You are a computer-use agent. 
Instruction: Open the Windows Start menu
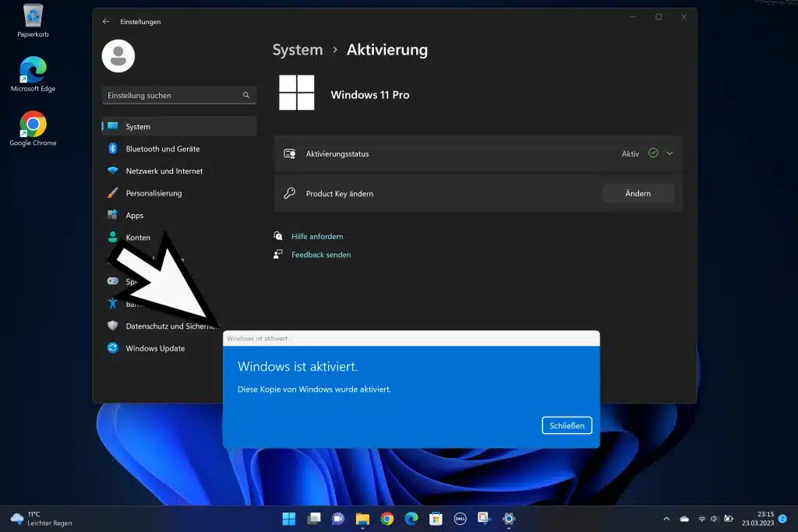pos(289,519)
